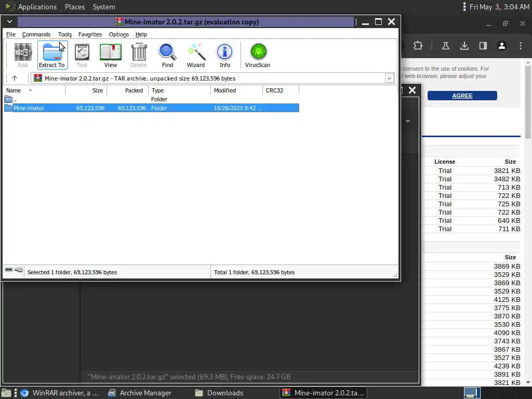Launch the Wizard tool
Image resolution: width=532 pixels, height=399 pixels.
(x=196, y=55)
